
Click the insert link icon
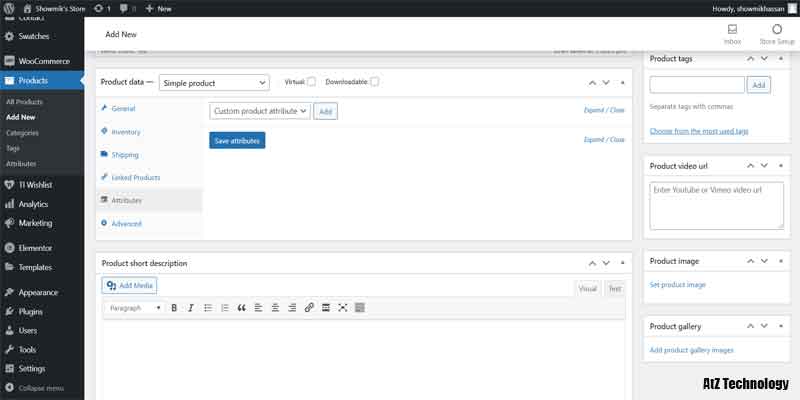[309, 308]
